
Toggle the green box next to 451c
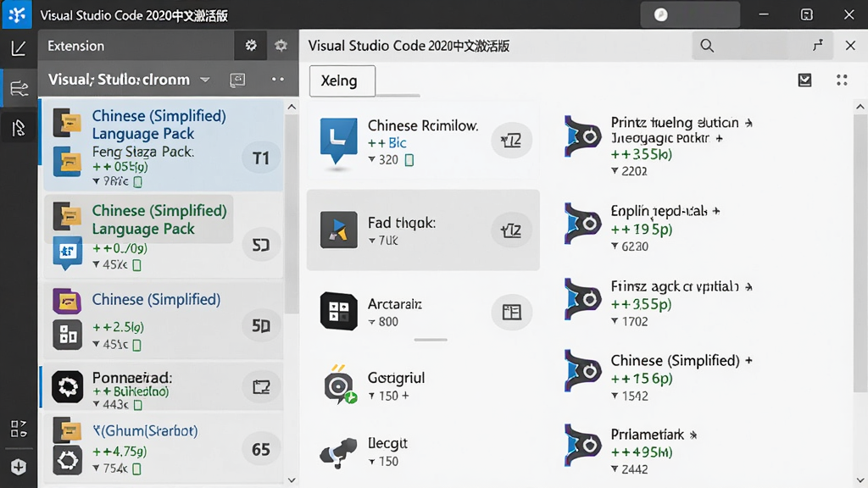point(136,345)
